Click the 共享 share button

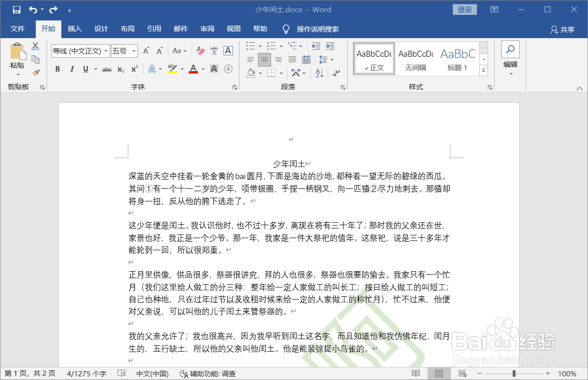click(562, 29)
